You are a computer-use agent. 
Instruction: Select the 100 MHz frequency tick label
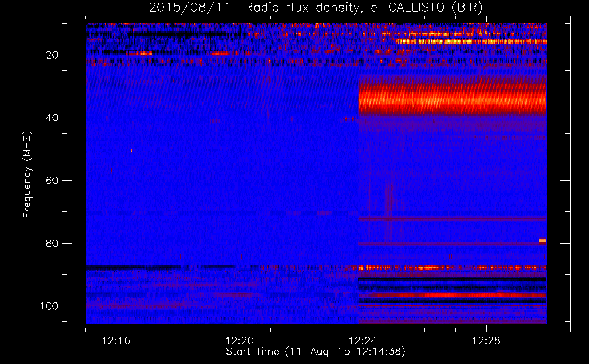tap(49, 306)
